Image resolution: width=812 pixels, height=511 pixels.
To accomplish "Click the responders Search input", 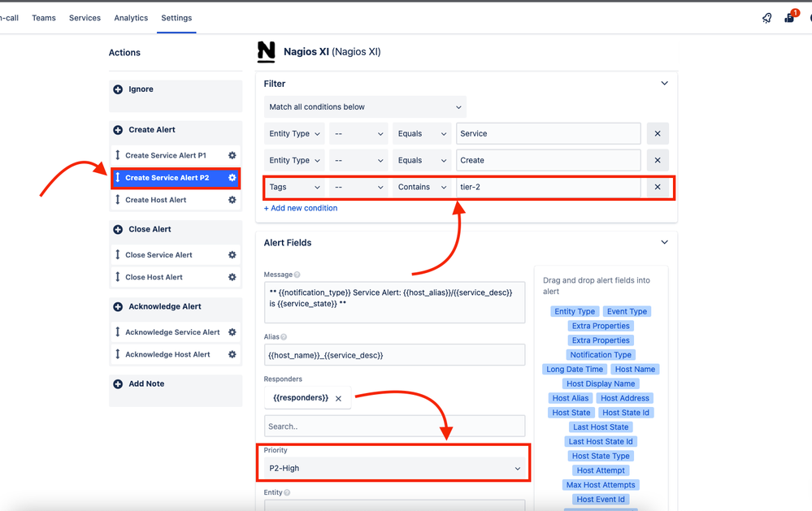I will [394, 426].
